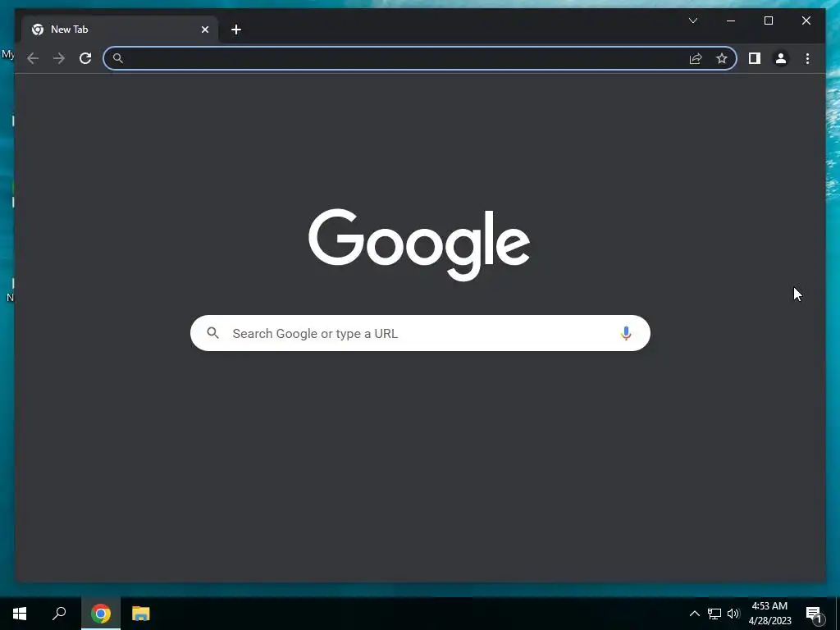
Task: Click the magnifier icon in the Google search box
Action: [213, 333]
